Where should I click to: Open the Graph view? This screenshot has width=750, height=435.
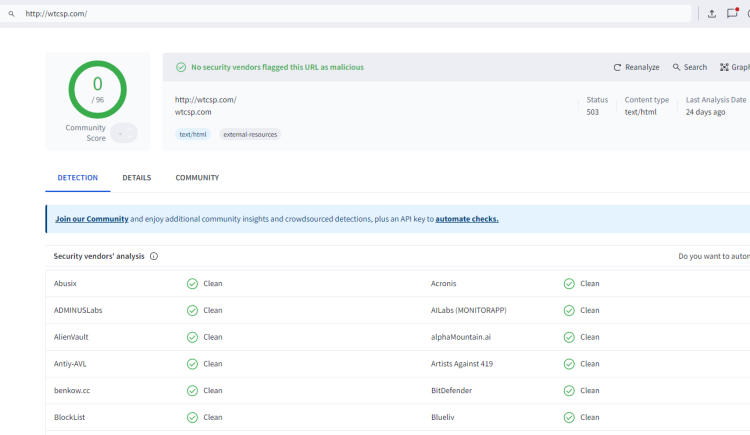point(735,67)
